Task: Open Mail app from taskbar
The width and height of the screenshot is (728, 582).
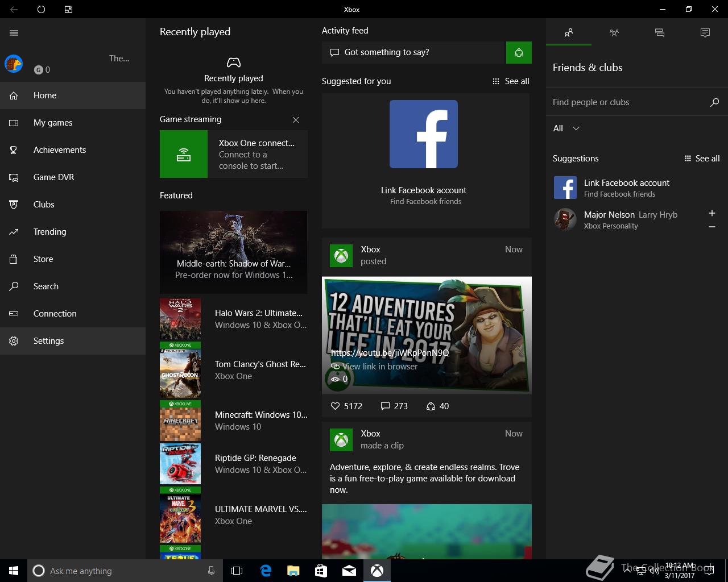Action: pyautogui.click(x=349, y=571)
